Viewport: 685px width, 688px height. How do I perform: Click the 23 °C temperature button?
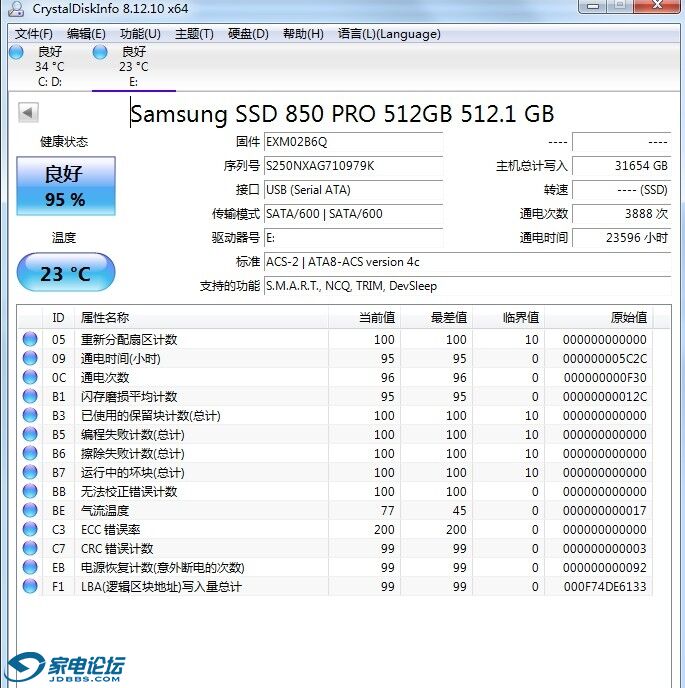click(x=66, y=272)
